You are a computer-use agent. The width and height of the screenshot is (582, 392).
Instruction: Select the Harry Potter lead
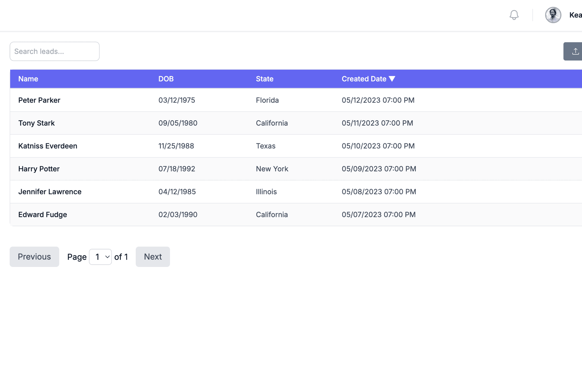[39, 169]
